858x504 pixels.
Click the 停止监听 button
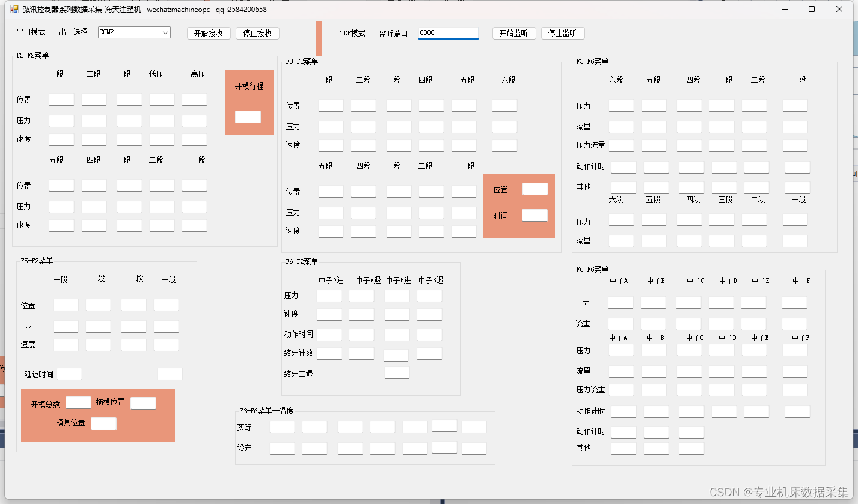coord(563,34)
